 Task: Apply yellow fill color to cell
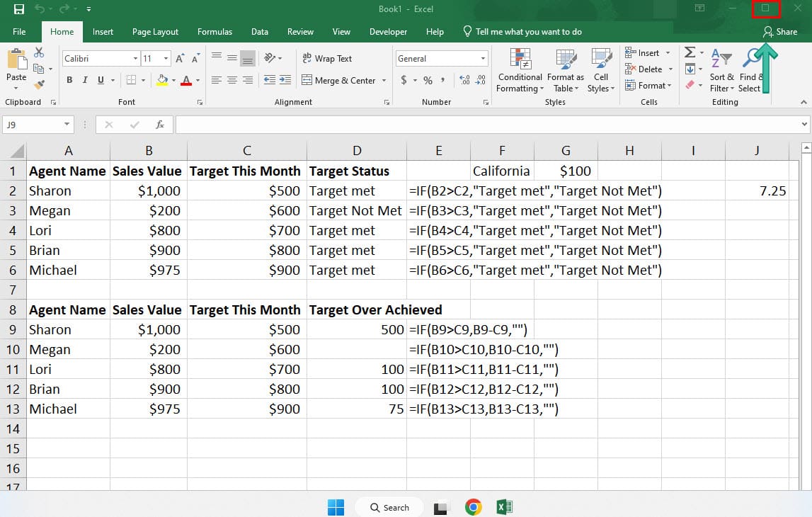(162, 80)
